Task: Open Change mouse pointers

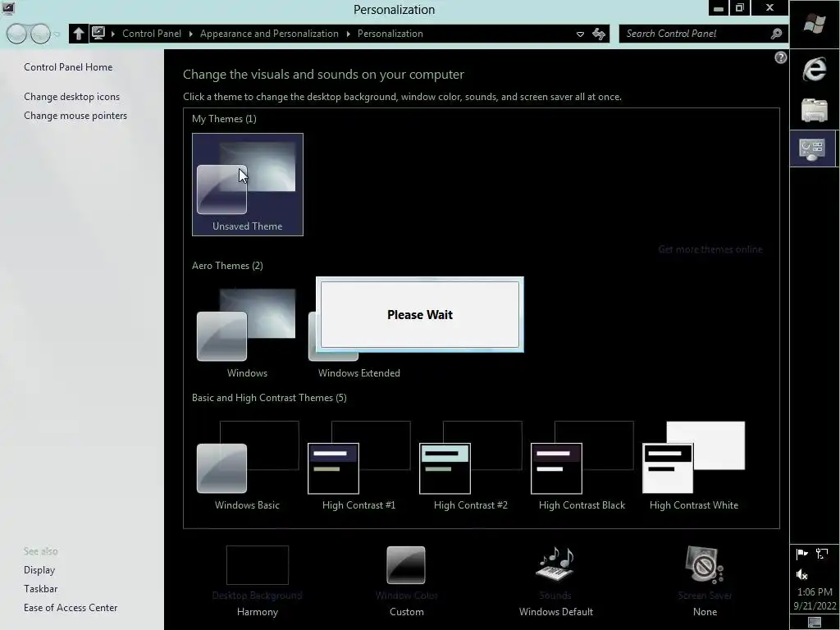Action: coord(75,115)
